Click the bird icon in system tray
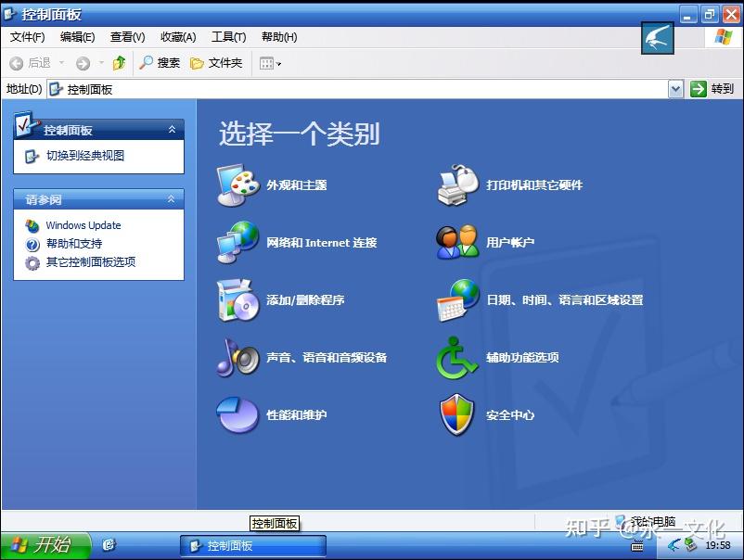The height and width of the screenshot is (560, 744). click(673, 545)
